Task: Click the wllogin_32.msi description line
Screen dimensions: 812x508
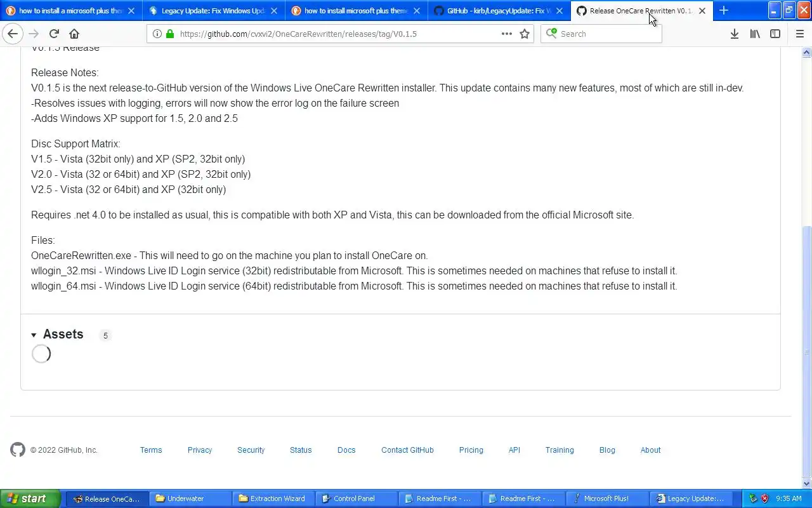Action: point(354,271)
